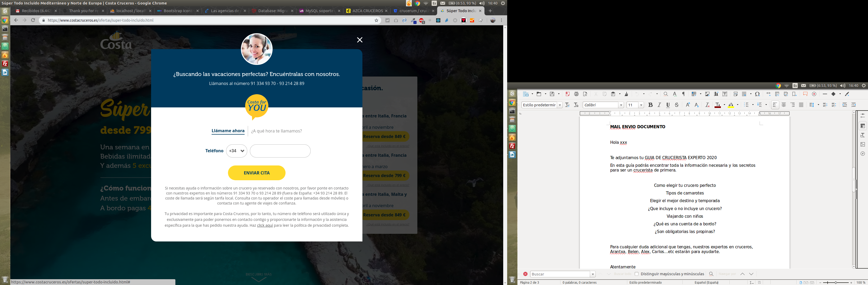Insert comment icon in Writer toolbar
Viewport: 868px width, 285px height.
coord(805,94)
